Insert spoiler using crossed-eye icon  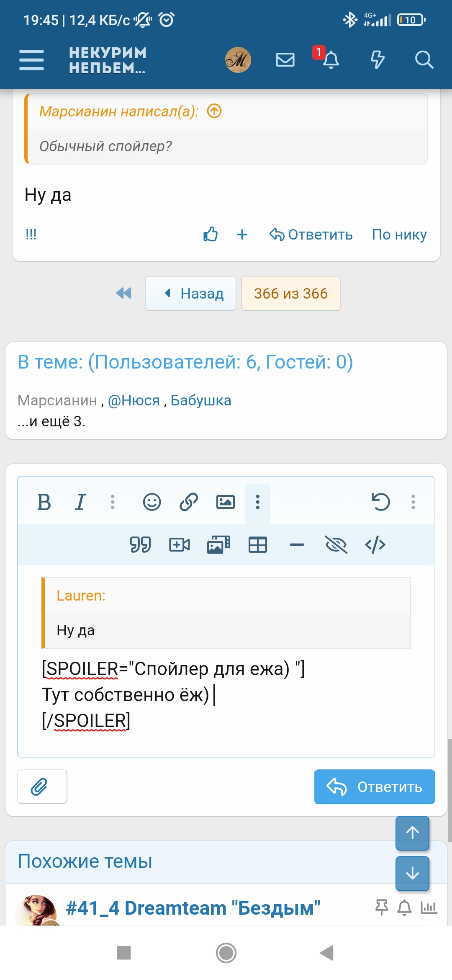tap(336, 545)
